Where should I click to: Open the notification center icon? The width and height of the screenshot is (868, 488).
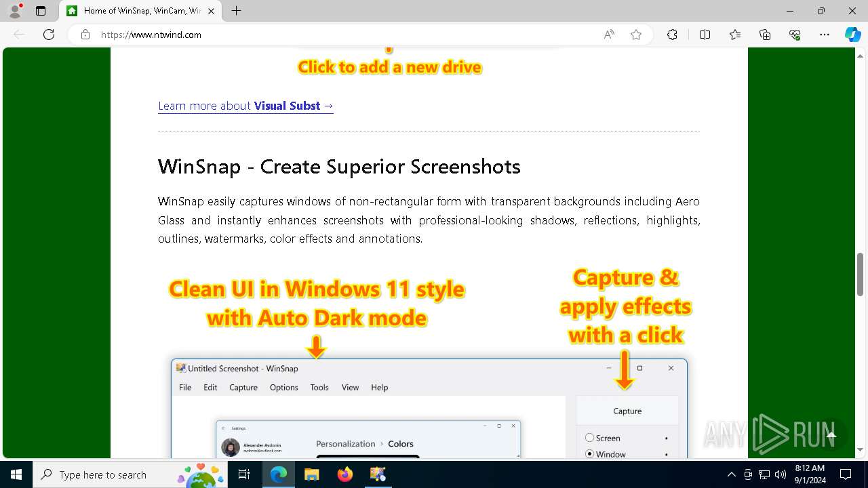tap(846, 474)
